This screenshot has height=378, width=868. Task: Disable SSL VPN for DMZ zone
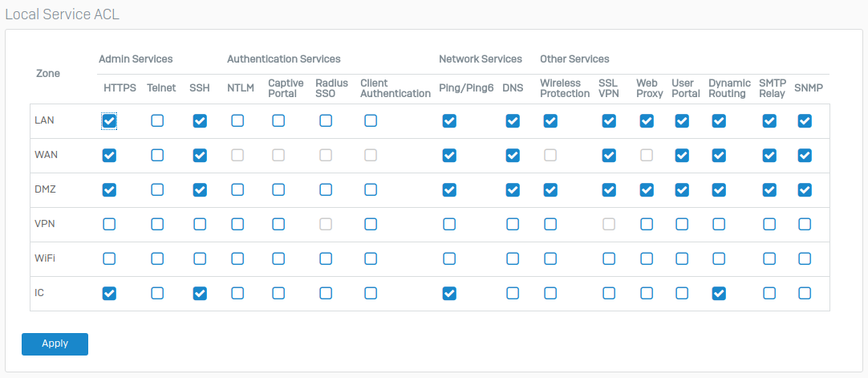tap(609, 190)
